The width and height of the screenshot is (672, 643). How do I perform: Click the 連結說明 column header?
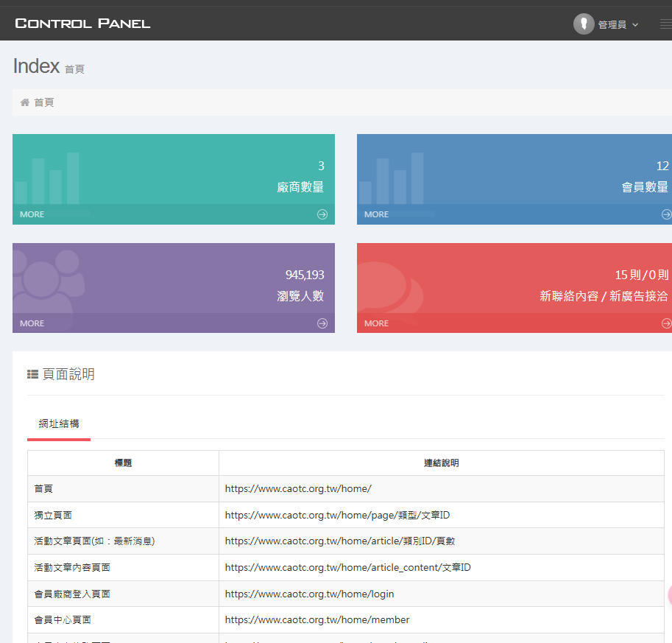point(442,463)
